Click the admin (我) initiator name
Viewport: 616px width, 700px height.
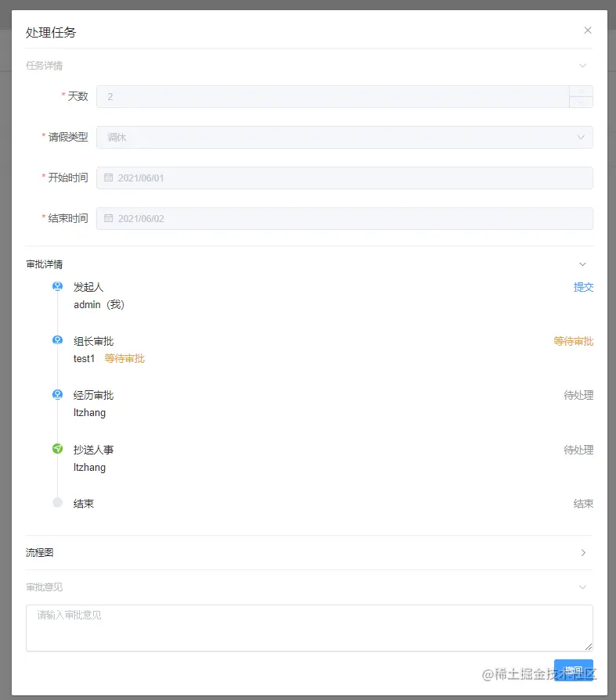tap(99, 304)
